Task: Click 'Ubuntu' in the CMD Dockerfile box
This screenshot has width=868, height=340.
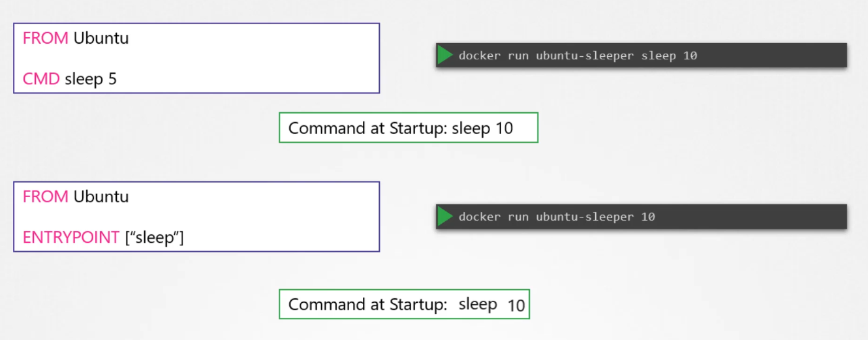Action: point(101,39)
